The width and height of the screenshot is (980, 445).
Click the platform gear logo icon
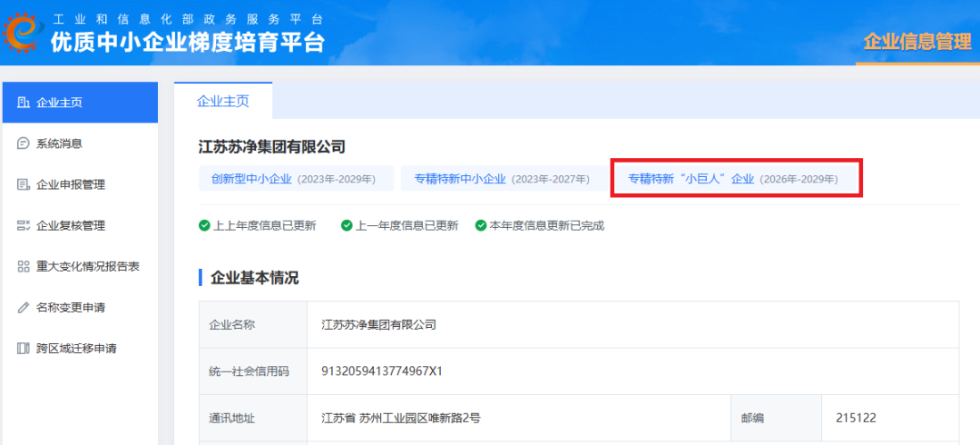[x=23, y=33]
